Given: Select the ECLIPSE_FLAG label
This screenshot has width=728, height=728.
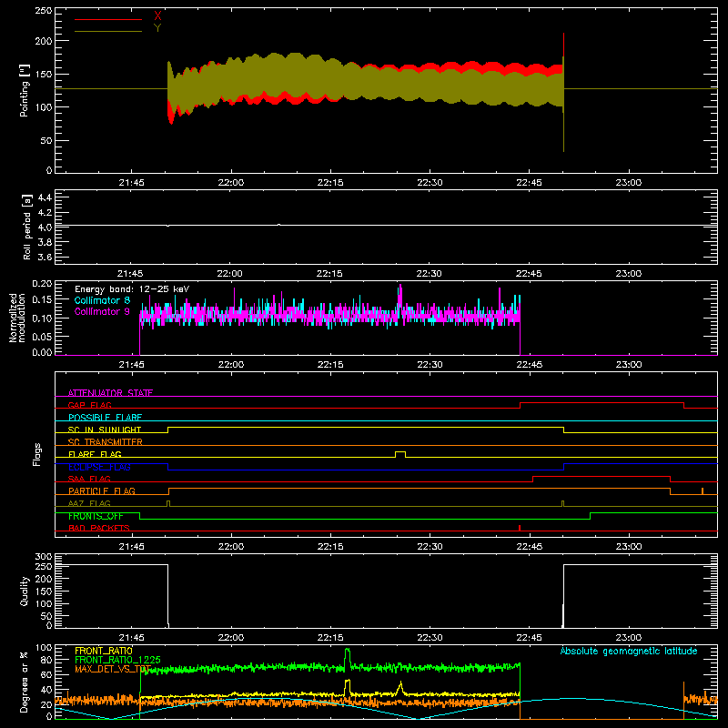Looking at the screenshot, I should click(x=99, y=467).
